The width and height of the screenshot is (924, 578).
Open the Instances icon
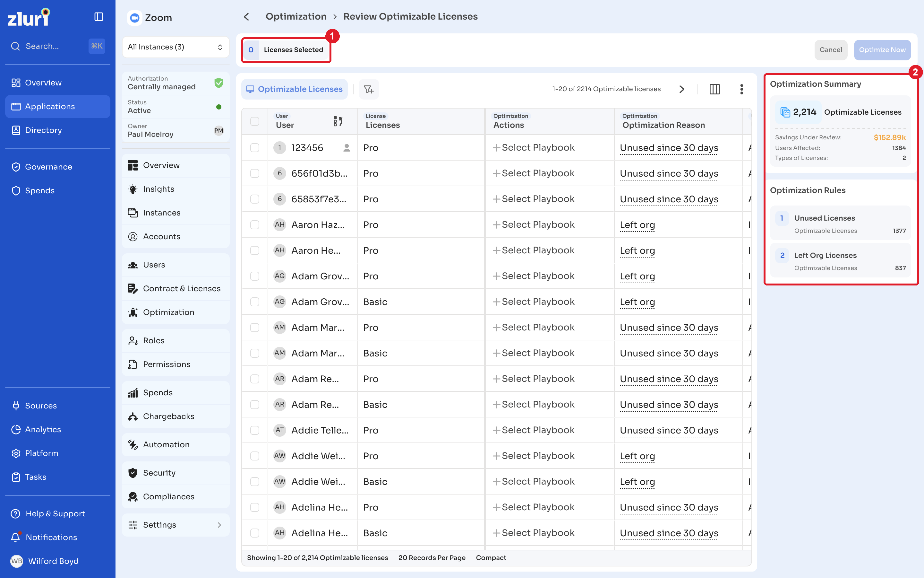coord(133,213)
